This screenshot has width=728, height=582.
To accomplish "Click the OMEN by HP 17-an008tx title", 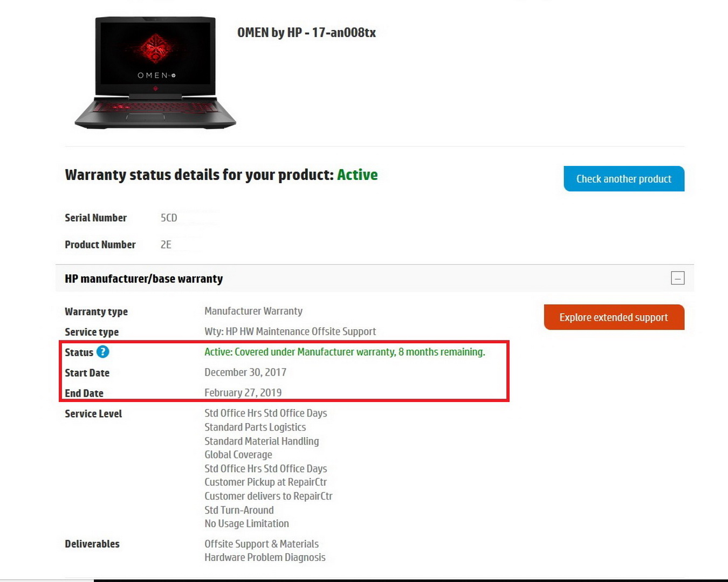I will (x=306, y=33).
